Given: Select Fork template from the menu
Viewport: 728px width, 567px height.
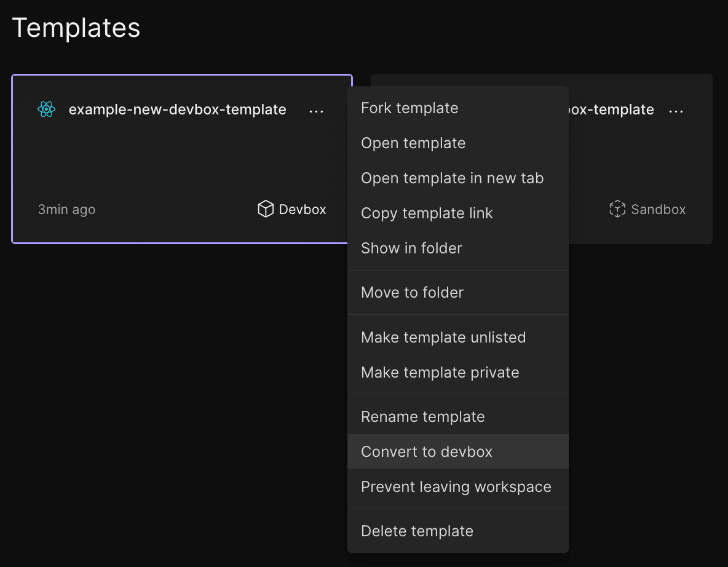Looking at the screenshot, I should pos(410,108).
